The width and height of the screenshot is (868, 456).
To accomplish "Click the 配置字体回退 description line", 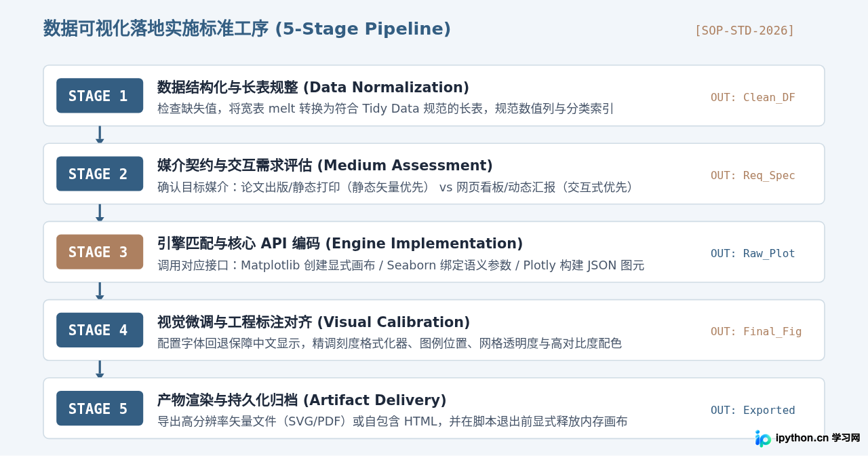I will [x=389, y=343].
